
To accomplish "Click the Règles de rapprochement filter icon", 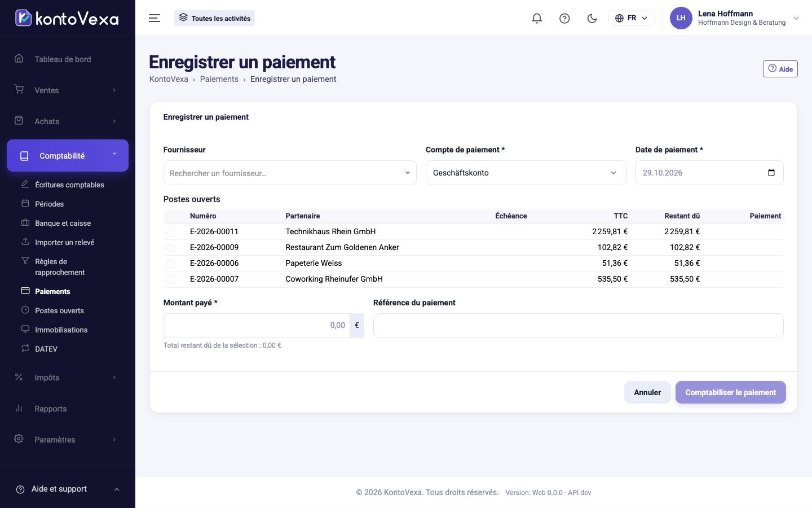I will pyautogui.click(x=25, y=261).
